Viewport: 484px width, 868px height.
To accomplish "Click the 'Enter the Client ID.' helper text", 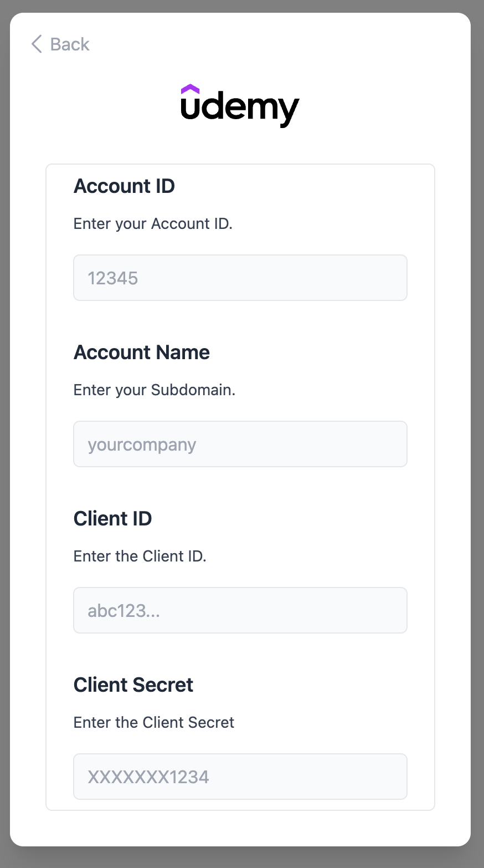I will click(x=140, y=556).
